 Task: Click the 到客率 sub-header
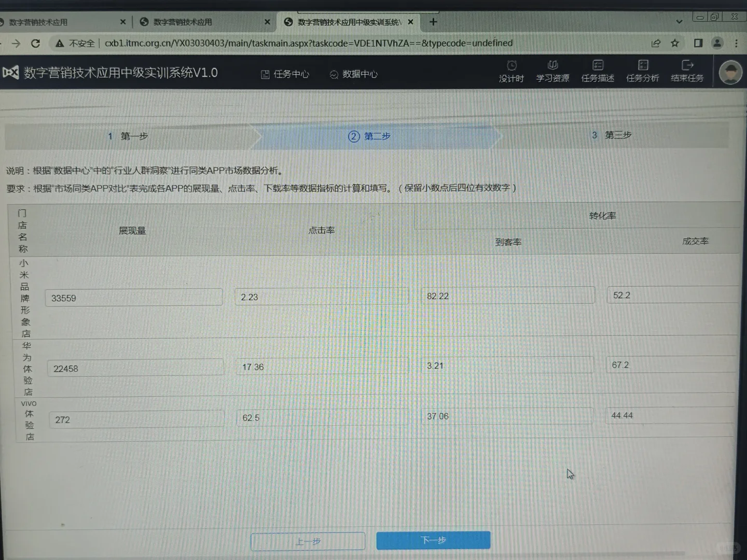coord(508,242)
